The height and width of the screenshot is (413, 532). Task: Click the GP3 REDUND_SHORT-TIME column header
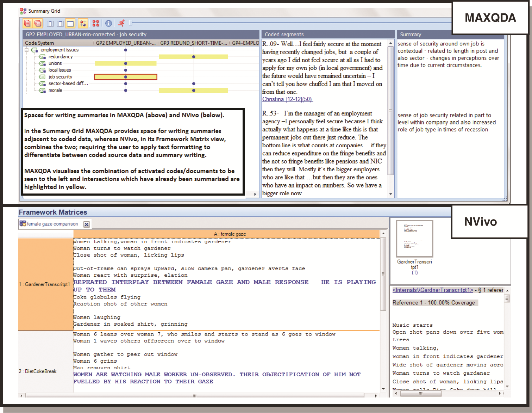click(194, 43)
